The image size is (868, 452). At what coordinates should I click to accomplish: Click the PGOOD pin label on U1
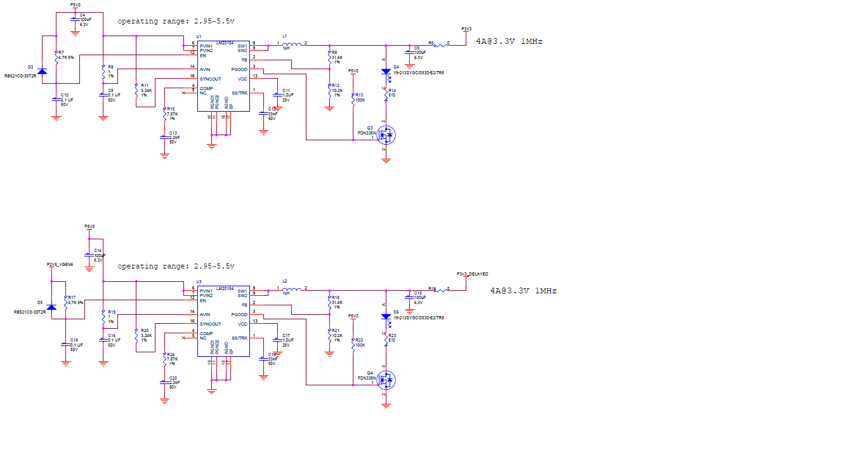tap(239, 69)
